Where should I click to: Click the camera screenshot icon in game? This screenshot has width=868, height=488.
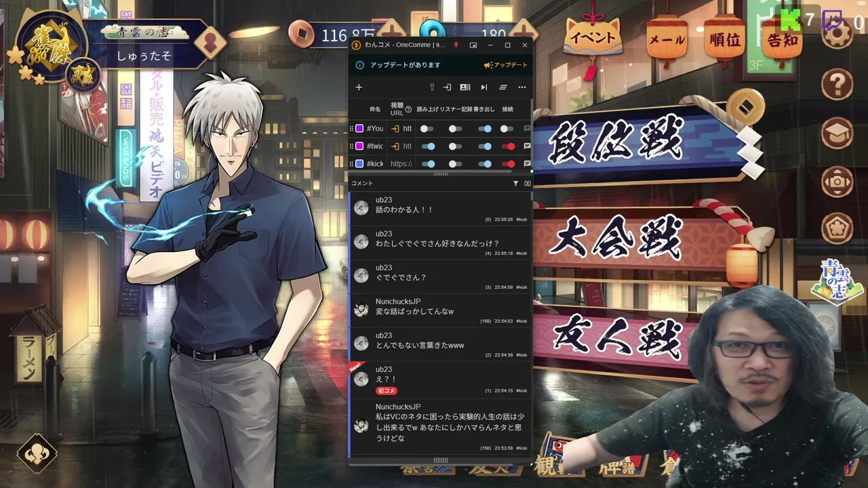point(837,181)
